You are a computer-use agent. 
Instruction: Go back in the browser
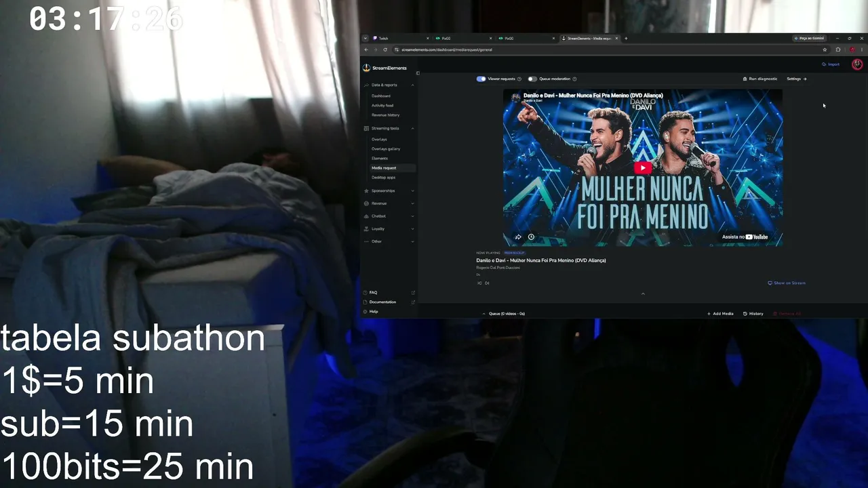366,49
